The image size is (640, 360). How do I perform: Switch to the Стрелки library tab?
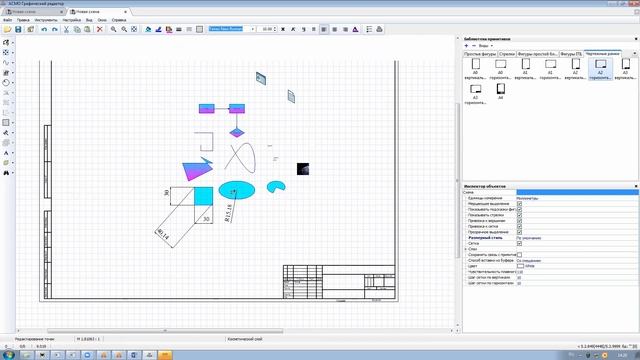pyautogui.click(x=507, y=54)
